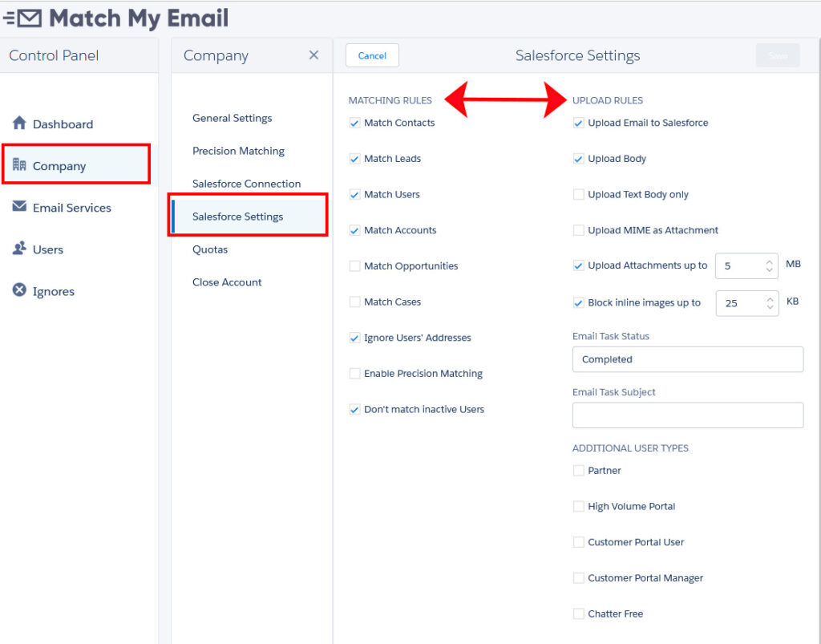Click the Cancel button
The height and width of the screenshot is (644, 821).
372,55
